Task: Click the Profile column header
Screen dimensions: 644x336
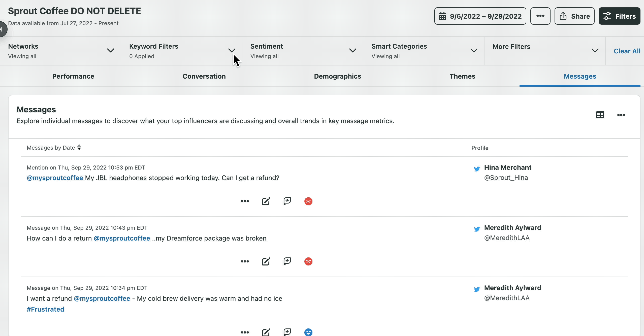Action: (x=480, y=148)
